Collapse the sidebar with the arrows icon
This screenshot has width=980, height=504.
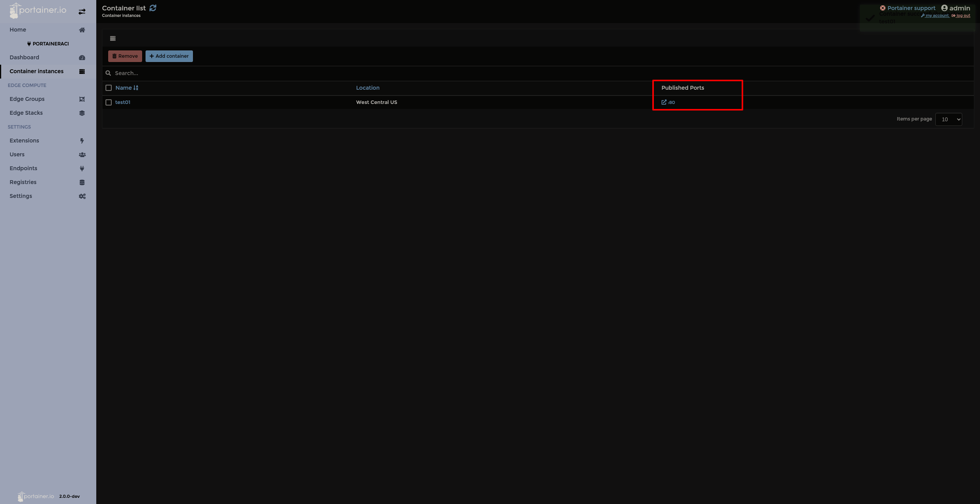tap(82, 11)
